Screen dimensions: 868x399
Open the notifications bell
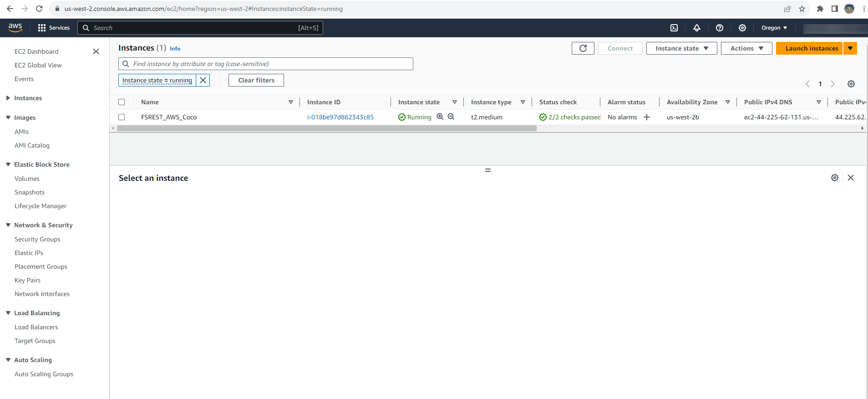pos(697,28)
